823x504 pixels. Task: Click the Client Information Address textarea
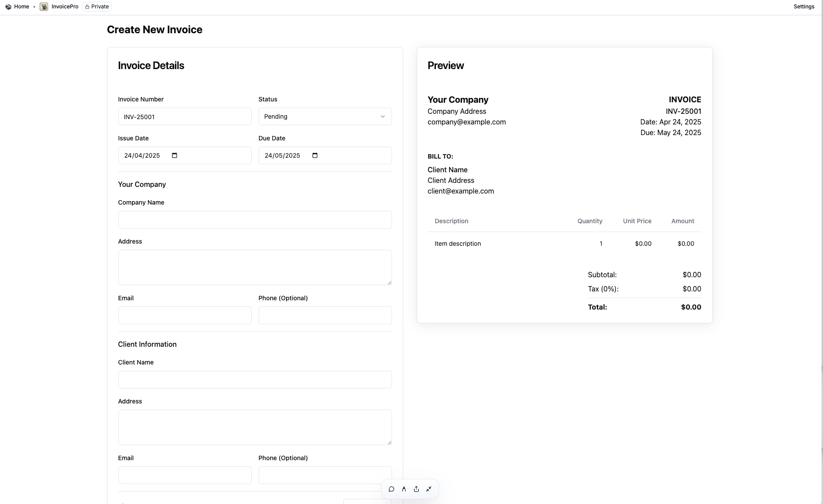(255, 427)
